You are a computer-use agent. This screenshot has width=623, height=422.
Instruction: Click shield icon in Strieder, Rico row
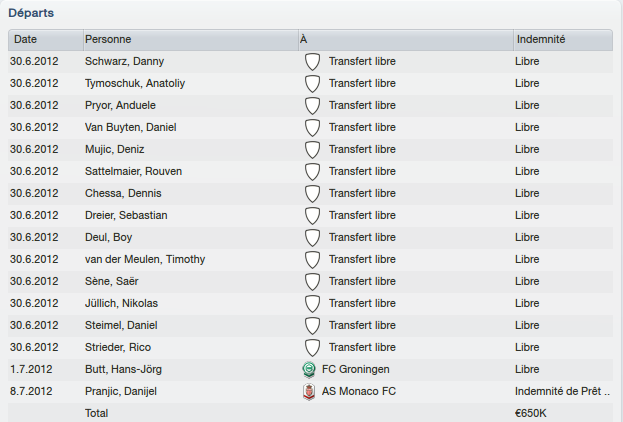tap(312, 348)
